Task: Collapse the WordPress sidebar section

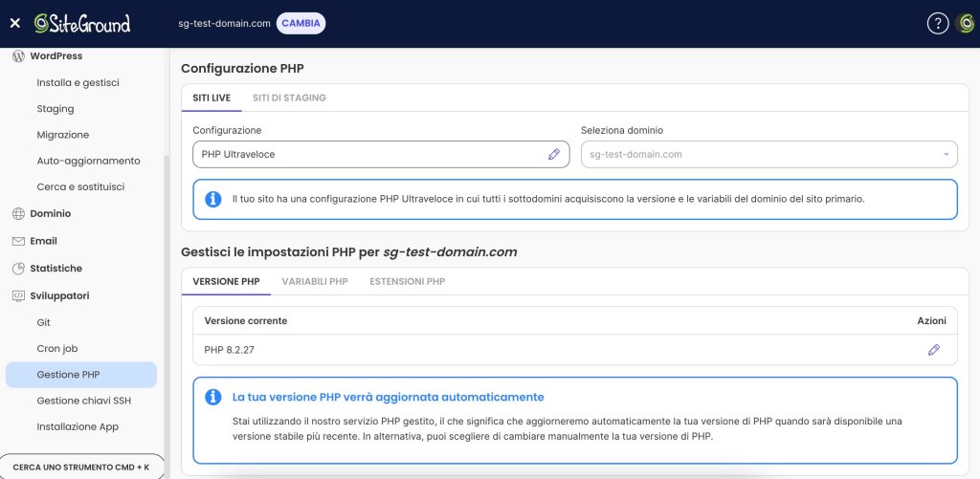Action: click(x=56, y=56)
